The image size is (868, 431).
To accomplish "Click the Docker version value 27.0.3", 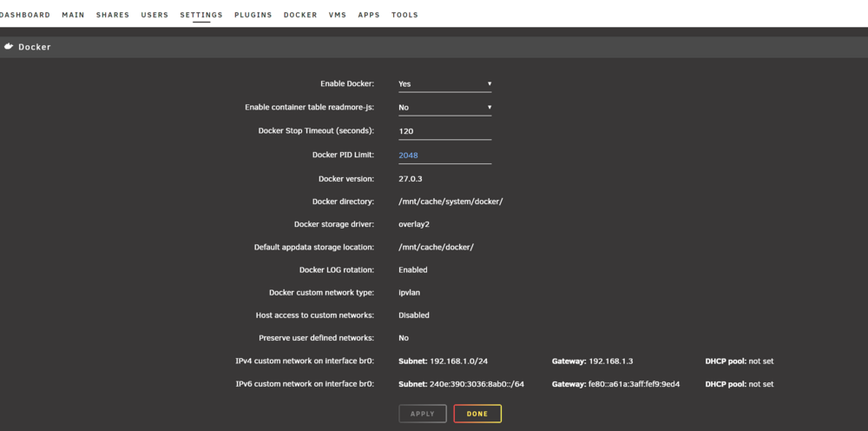I will tap(411, 179).
